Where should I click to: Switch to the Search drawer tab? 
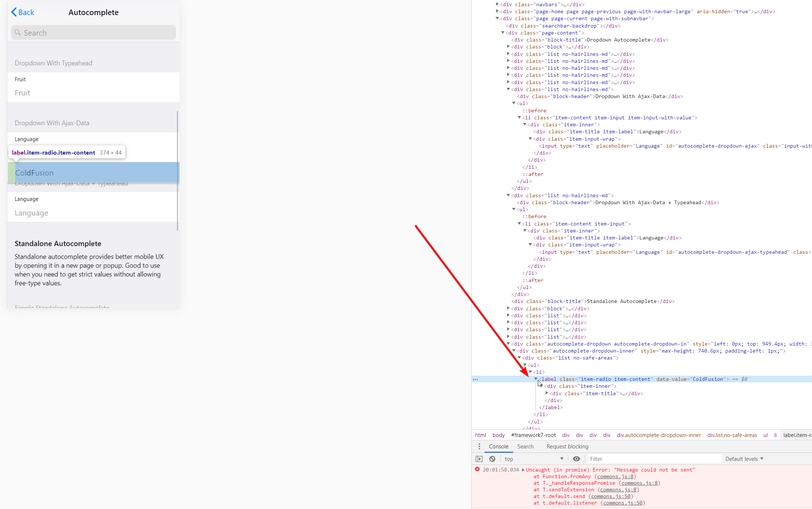coord(525,447)
